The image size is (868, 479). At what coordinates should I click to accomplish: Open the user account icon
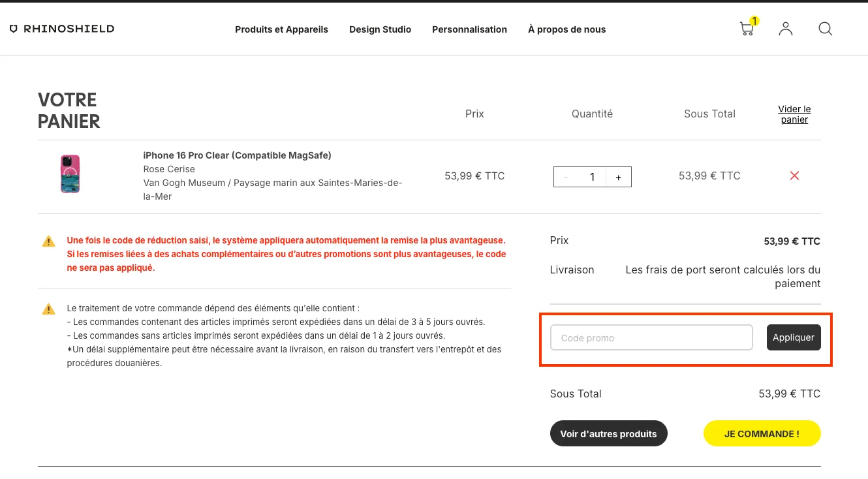[x=786, y=29]
